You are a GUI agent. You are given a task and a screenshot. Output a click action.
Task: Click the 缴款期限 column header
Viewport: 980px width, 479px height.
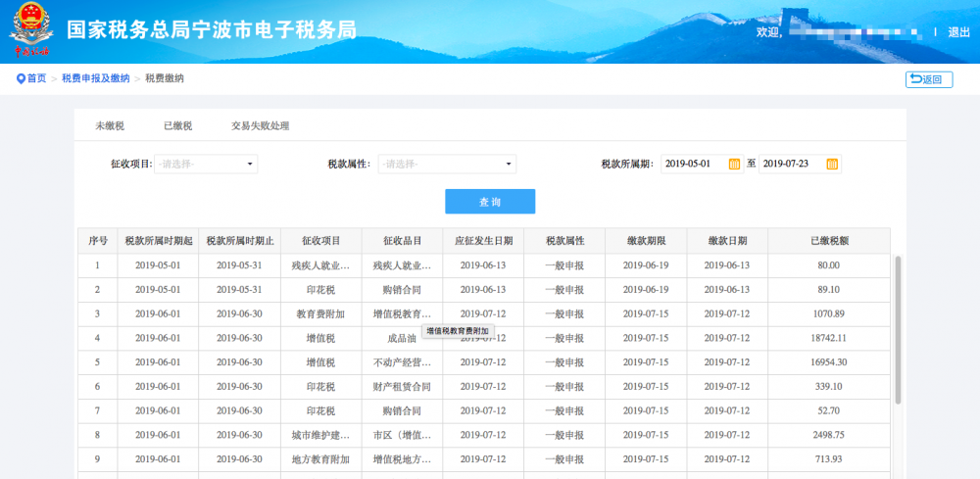pos(646,240)
